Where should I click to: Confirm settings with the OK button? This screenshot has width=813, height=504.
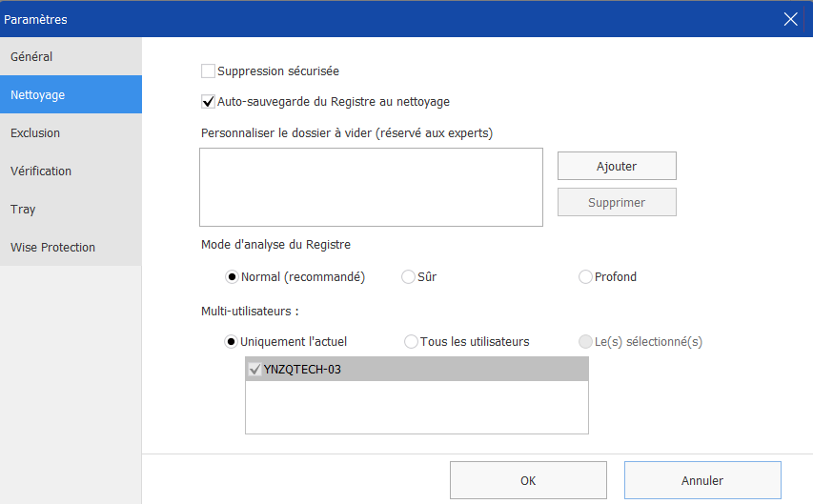(528, 480)
